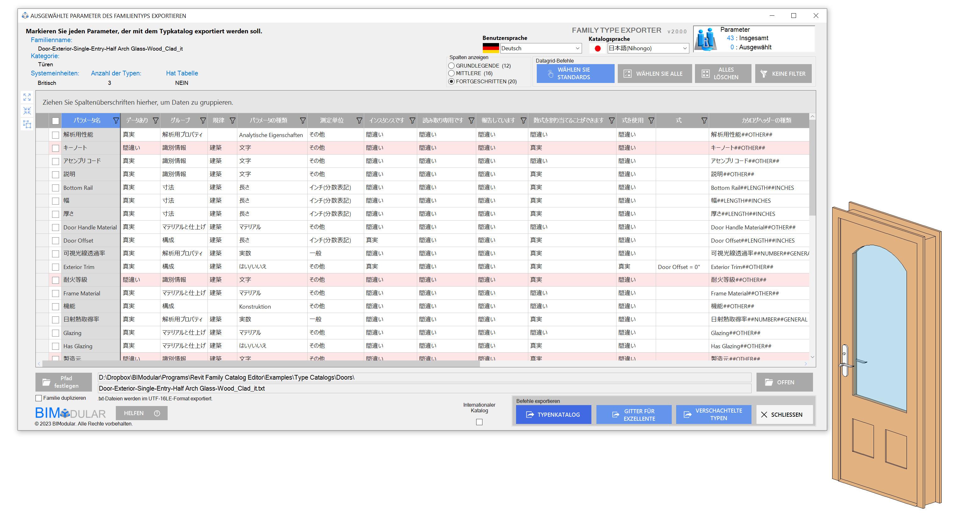The image size is (980, 527).
Task: Click the expand-all arrows icon left of grid
Action: 27,97
